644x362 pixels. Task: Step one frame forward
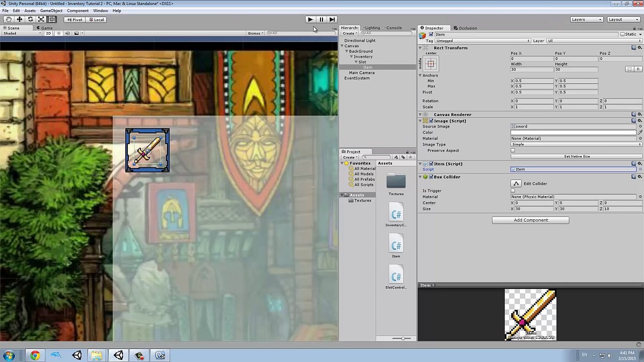tap(332, 19)
